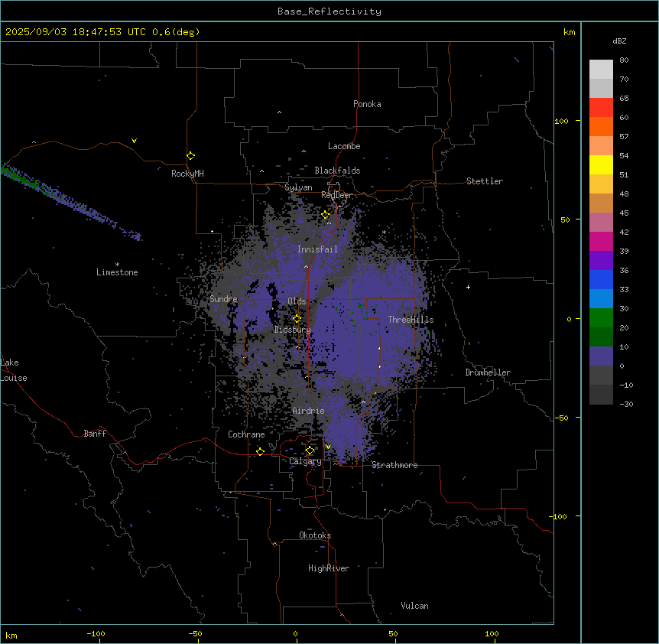Click the HighRiver label
Screen dimensions: 659x644
[x=329, y=568]
